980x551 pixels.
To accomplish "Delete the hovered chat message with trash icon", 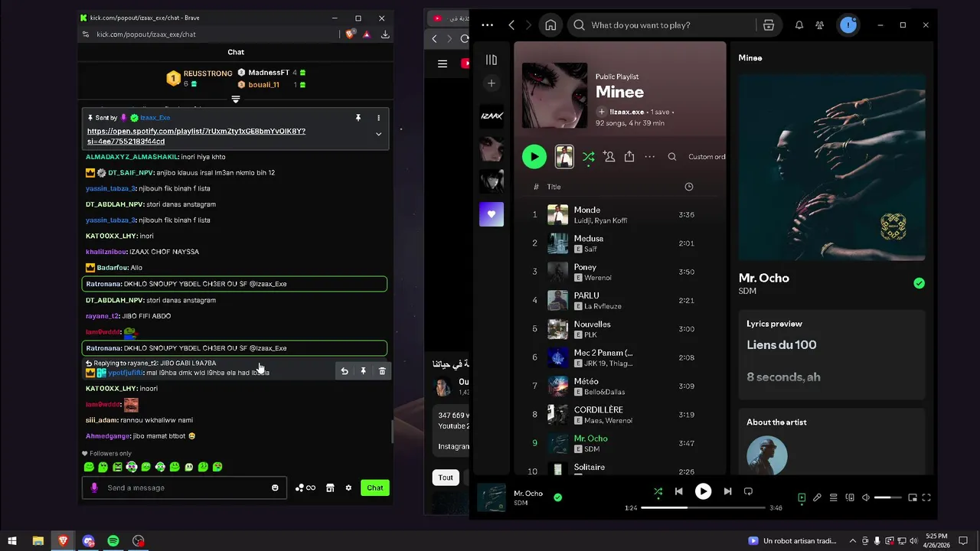I will click(382, 371).
